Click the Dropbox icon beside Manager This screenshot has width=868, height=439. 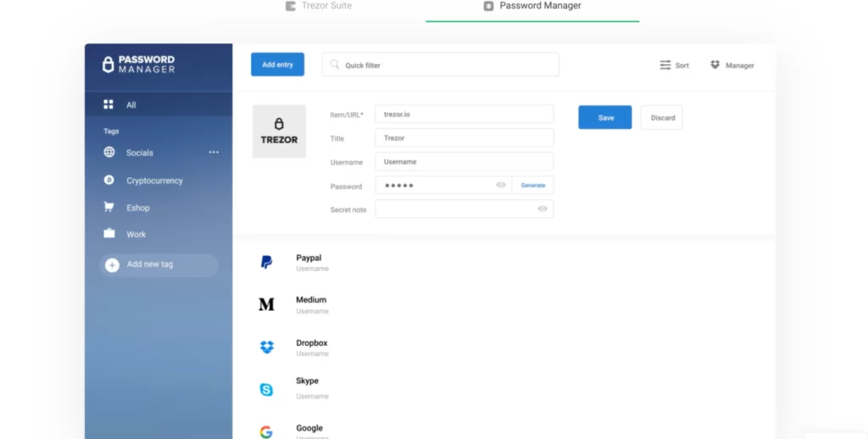pyautogui.click(x=715, y=64)
